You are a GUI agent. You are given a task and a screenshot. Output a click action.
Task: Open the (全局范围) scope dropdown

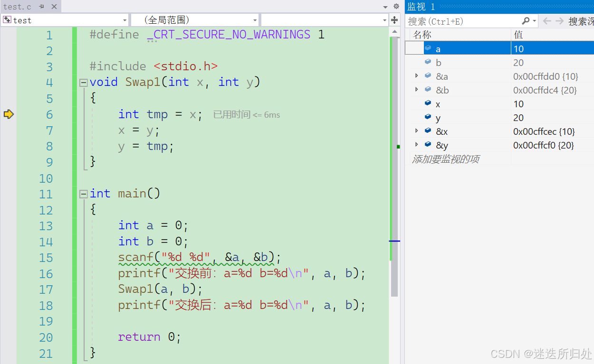pos(194,20)
